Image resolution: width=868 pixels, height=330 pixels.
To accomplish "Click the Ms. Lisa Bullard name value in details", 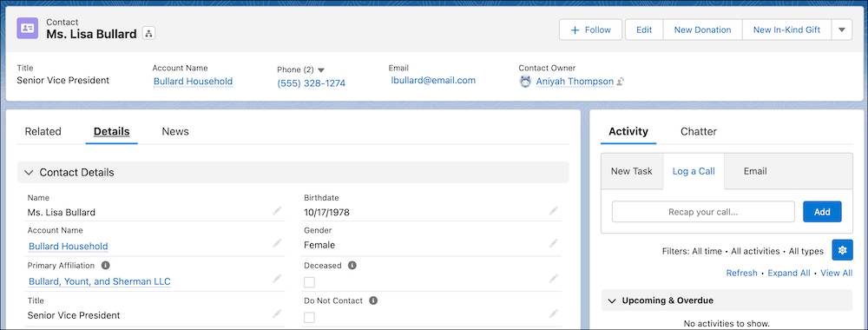I will [x=62, y=212].
